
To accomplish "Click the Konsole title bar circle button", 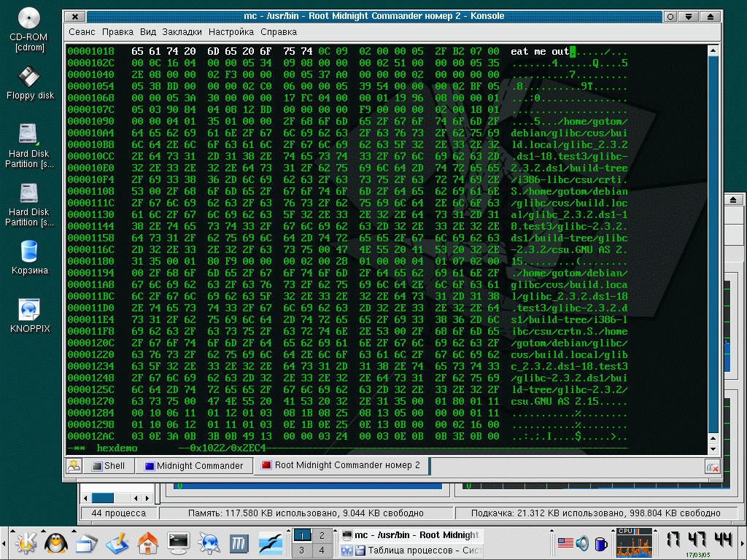I will pyautogui.click(x=670, y=16).
